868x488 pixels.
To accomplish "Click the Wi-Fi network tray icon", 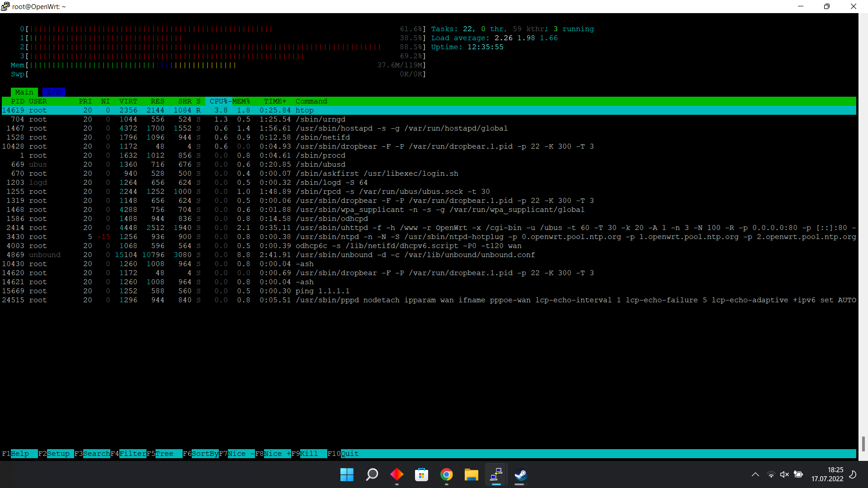I will [771, 474].
